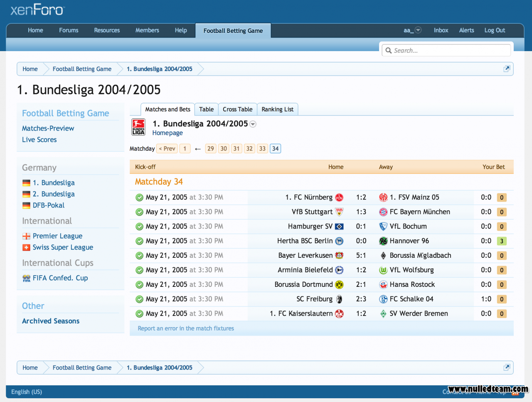The image size is (532, 402).
Task: Select matchday 30
Action: click(x=224, y=148)
